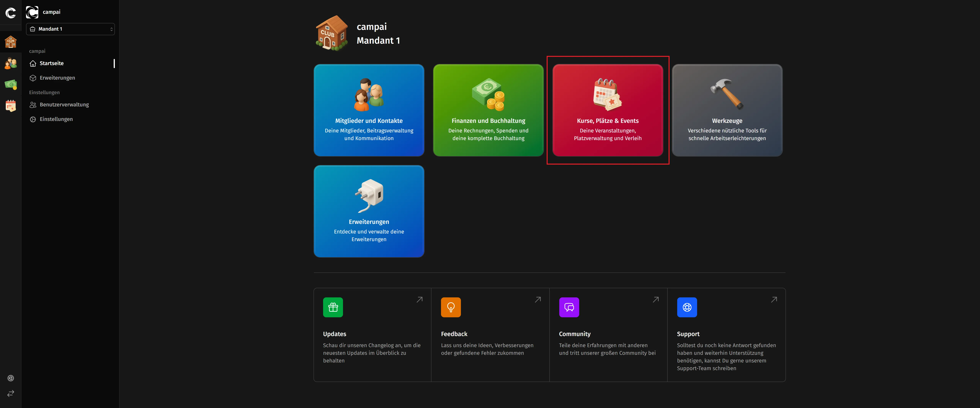Image resolution: width=980 pixels, height=408 pixels.
Task: Open the Mitglieder und Kontakte card
Action: tap(369, 110)
